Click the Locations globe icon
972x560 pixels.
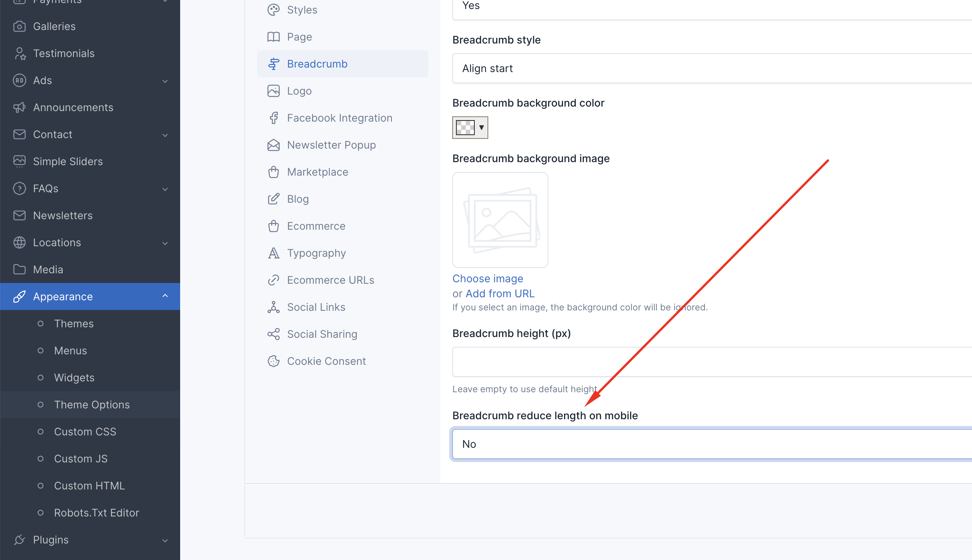coord(19,242)
